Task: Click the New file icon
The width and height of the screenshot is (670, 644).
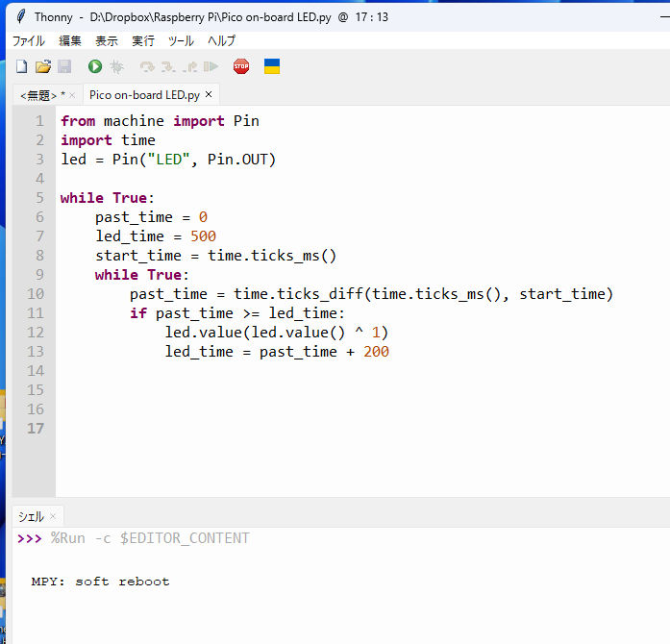Action: point(21,66)
